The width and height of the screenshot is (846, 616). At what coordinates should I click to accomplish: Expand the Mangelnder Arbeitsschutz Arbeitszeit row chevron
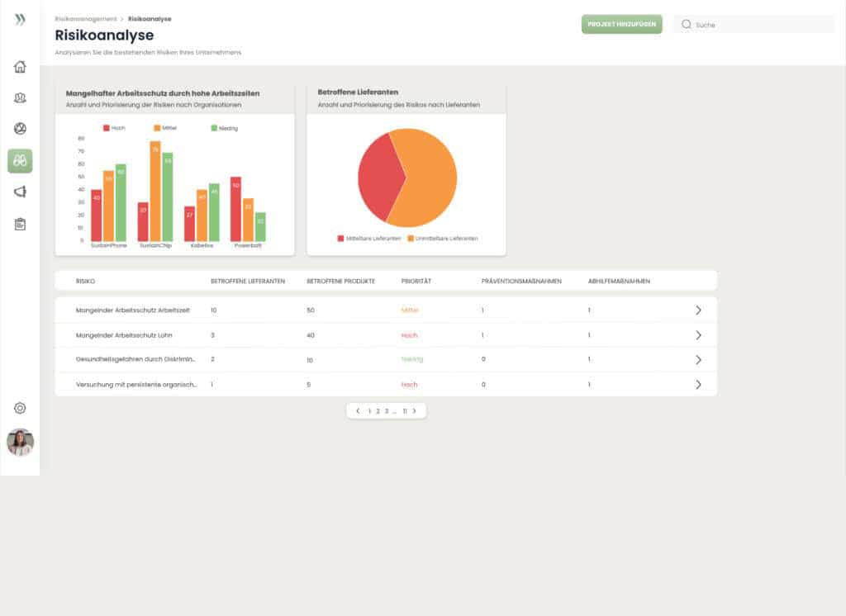click(x=698, y=310)
